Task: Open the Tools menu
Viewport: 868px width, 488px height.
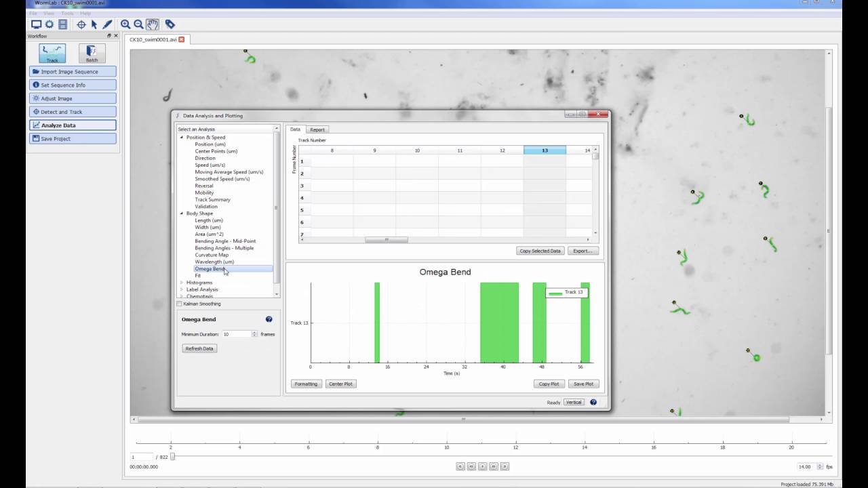Action: tap(67, 13)
